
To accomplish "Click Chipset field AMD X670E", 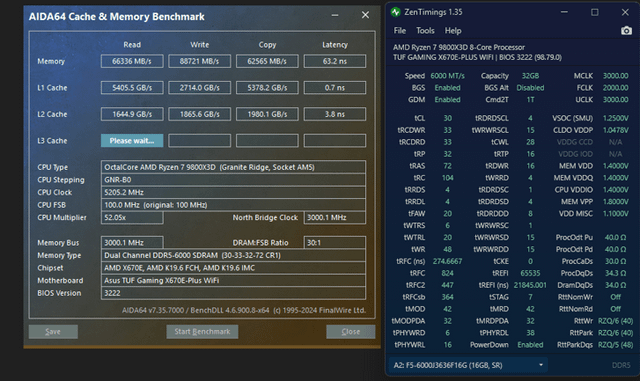I will (x=233, y=268).
